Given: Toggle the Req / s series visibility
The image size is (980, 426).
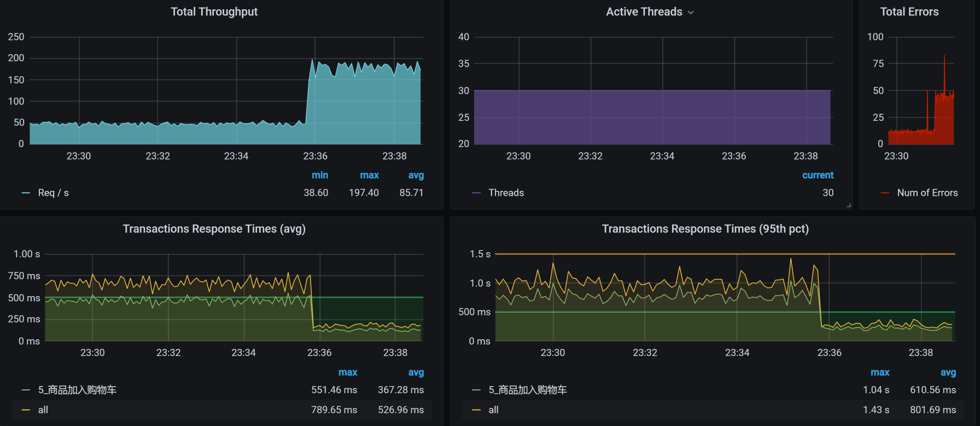Looking at the screenshot, I should [53, 193].
